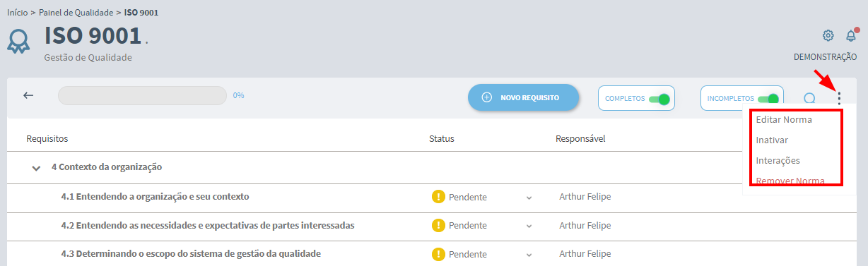Open the settings gear icon
Image resolution: width=868 pixels, height=266 pixels.
[x=828, y=35]
